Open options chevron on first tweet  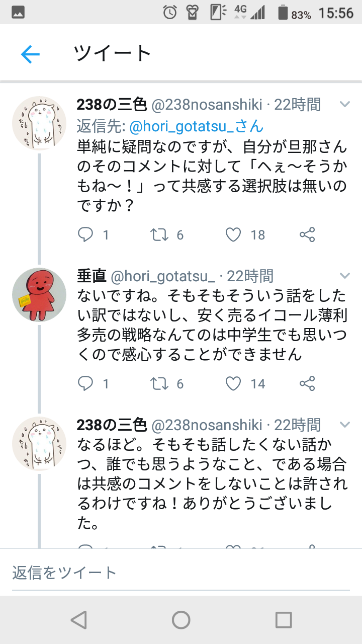pos(344,104)
